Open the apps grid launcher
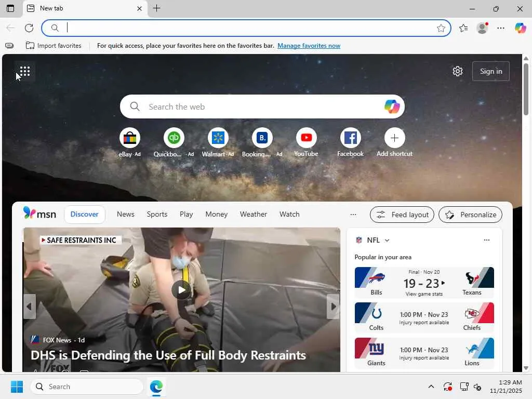Image resolution: width=532 pixels, height=399 pixels. pyautogui.click(x=25, y=71)
